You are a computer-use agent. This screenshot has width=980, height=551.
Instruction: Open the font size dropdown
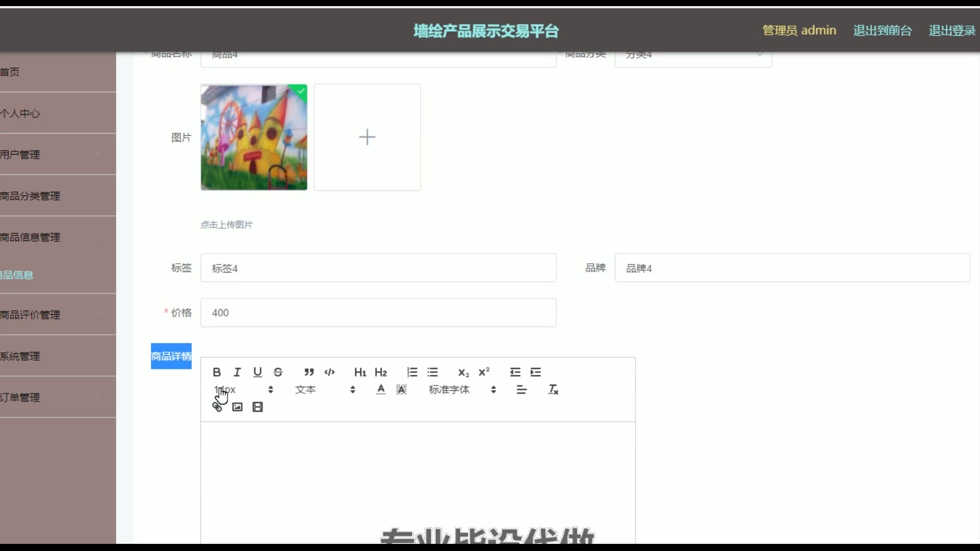pos(243,389)
